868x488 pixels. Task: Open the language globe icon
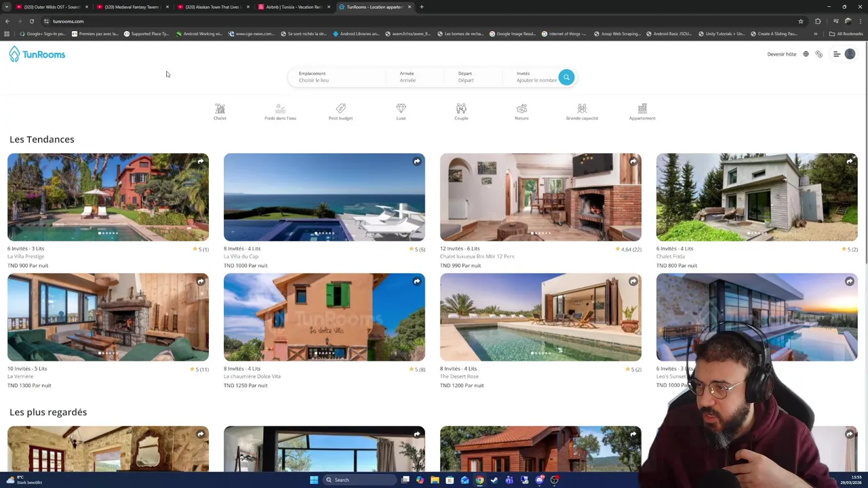click(806, 54)
